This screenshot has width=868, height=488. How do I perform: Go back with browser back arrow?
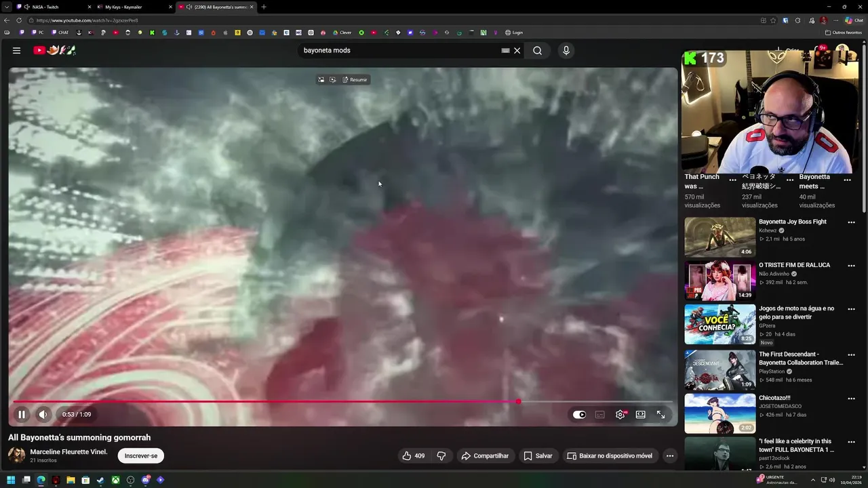[7, 20]
